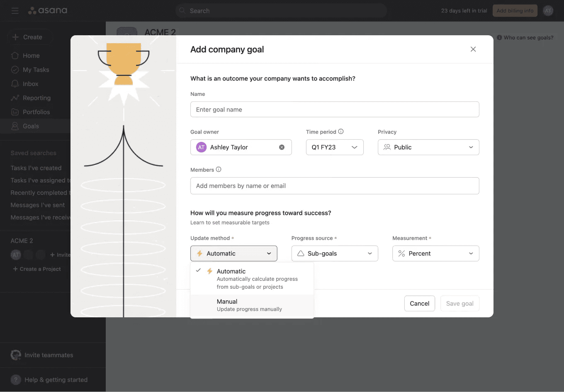Expand the Progress source Sub-goals dropdown
This screenshot has height=392, width=564.
(335, 253)
